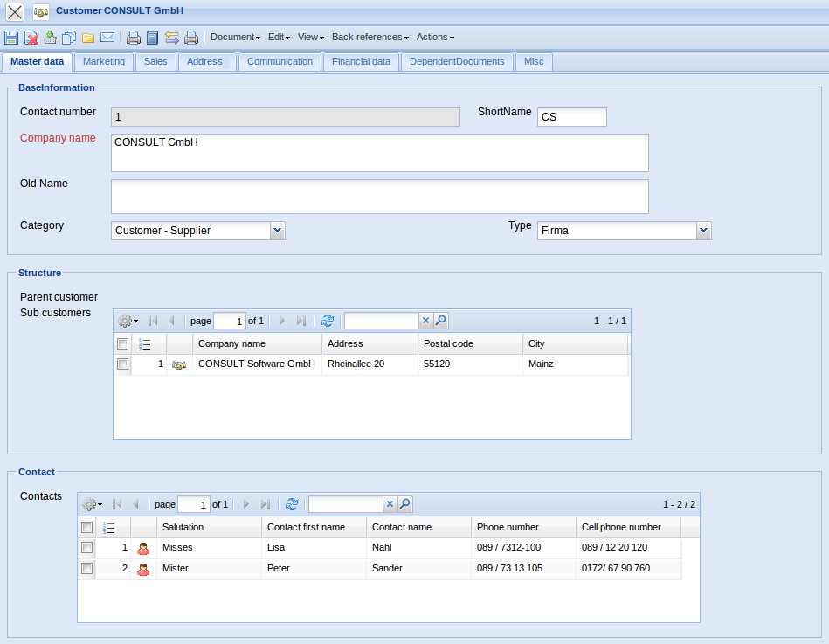Check the box next to Misses Lisa row
The width and height of the screenshot is (829, 644).
(x=87, y=548)
